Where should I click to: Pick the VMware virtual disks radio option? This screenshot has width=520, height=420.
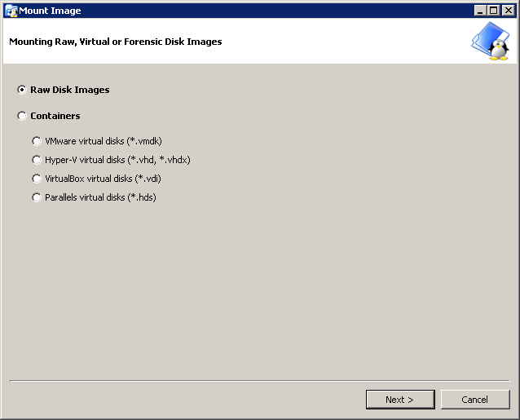click(37, 141)
